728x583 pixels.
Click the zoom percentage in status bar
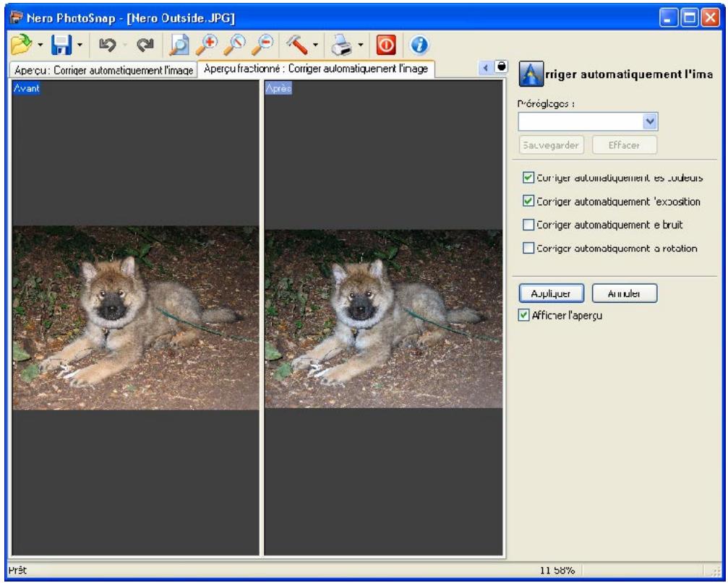coord(557,570)
